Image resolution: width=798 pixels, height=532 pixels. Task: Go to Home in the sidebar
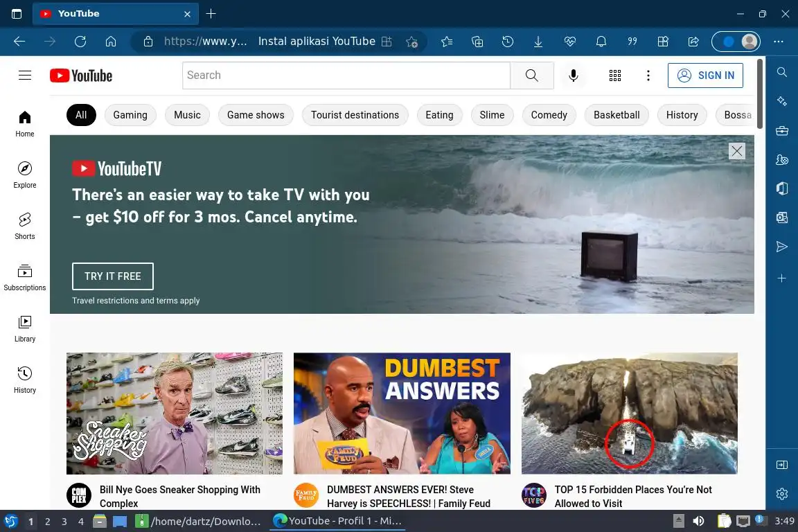(x=24, y=124)
